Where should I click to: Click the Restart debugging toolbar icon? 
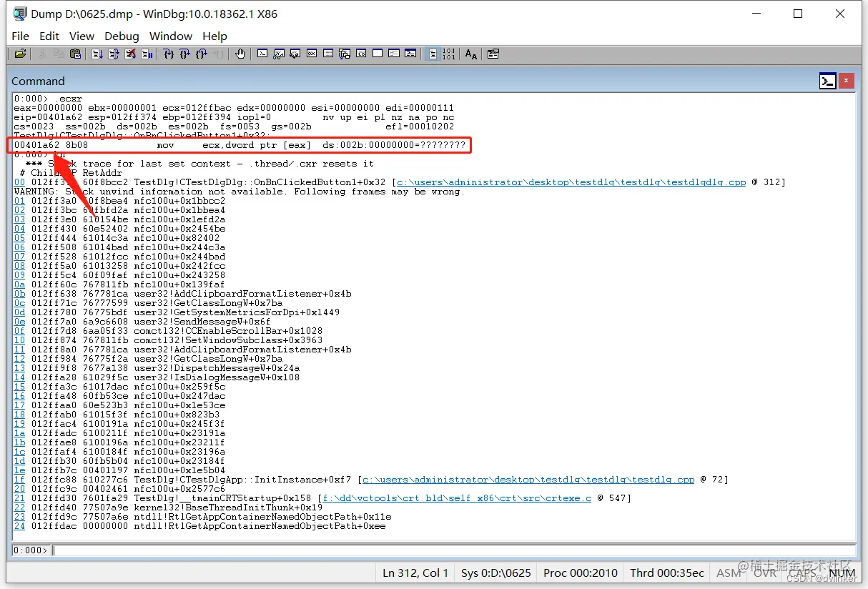click(x=114, y=54)
